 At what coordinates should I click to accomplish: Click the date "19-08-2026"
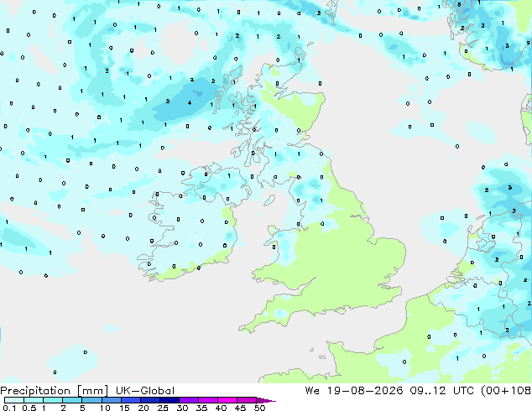[365, 391]
